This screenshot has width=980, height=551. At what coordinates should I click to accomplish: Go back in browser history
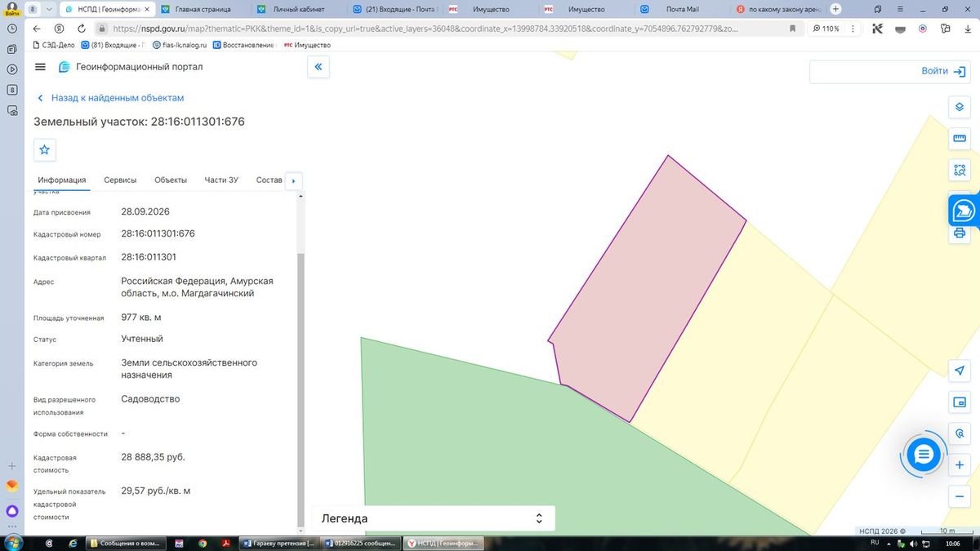[x=37, y=29]
